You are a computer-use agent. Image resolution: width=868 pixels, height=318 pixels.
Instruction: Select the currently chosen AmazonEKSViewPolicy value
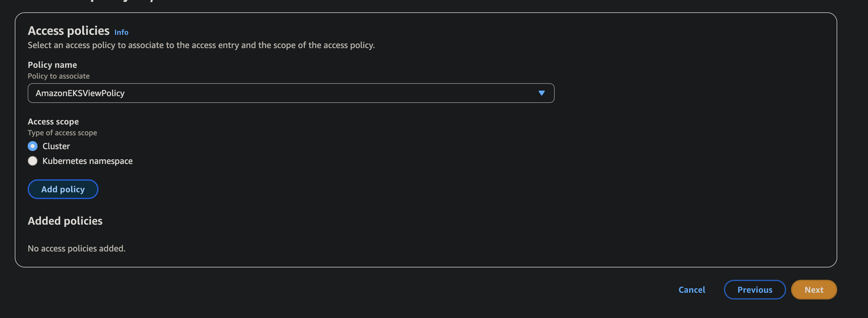click(x=80, y=93)
